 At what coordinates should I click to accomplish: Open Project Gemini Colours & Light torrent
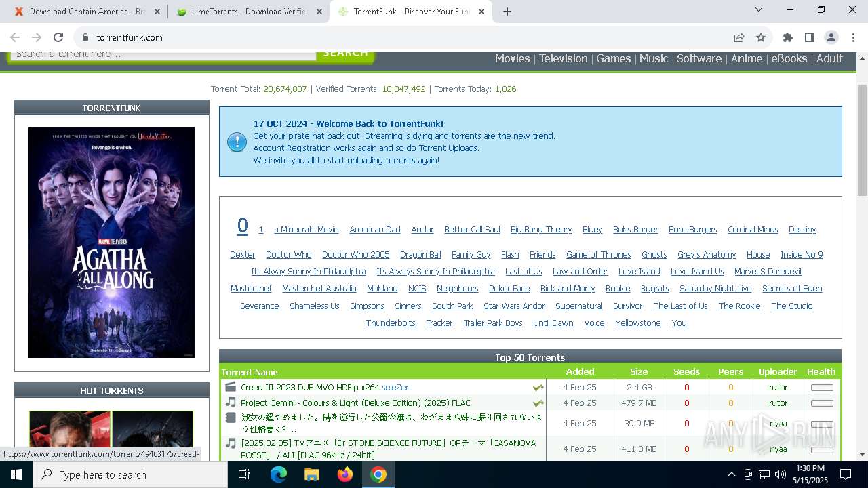(x=355, y=403)
